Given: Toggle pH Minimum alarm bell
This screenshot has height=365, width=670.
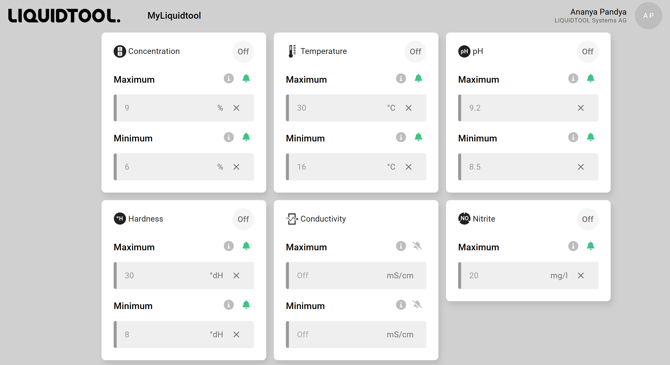Looking at the screenshot, I should point(591,137).
